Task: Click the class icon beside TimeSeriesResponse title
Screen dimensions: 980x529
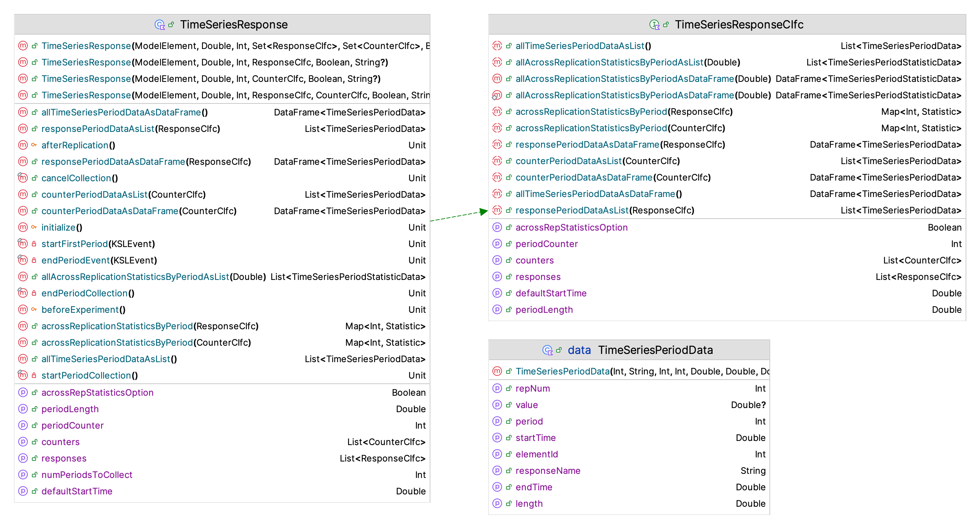Action: pos(160,25)
